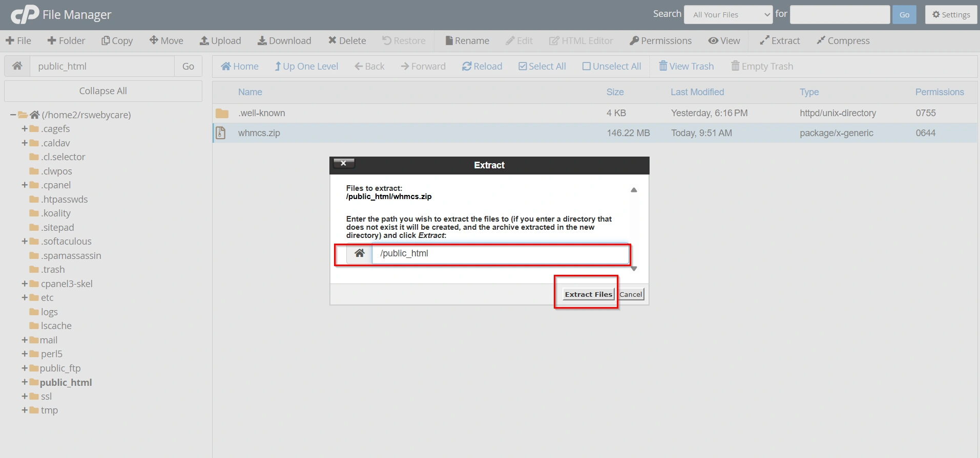
Task: Open public_ftp folder in the tree
Action: click(x=60, y=368)
